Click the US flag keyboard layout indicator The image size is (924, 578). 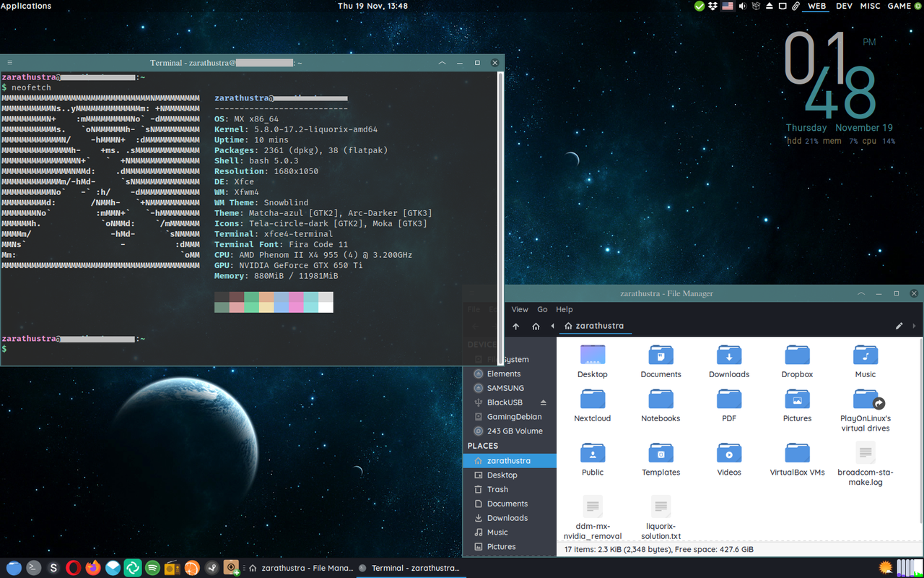pos(728,6)
